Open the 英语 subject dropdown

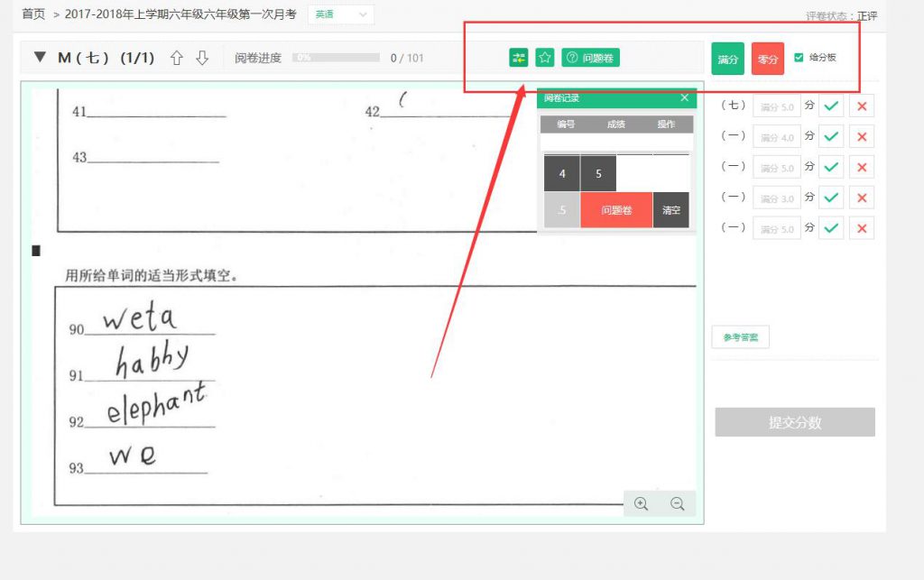pyautogui.click(x=340, y=14)
